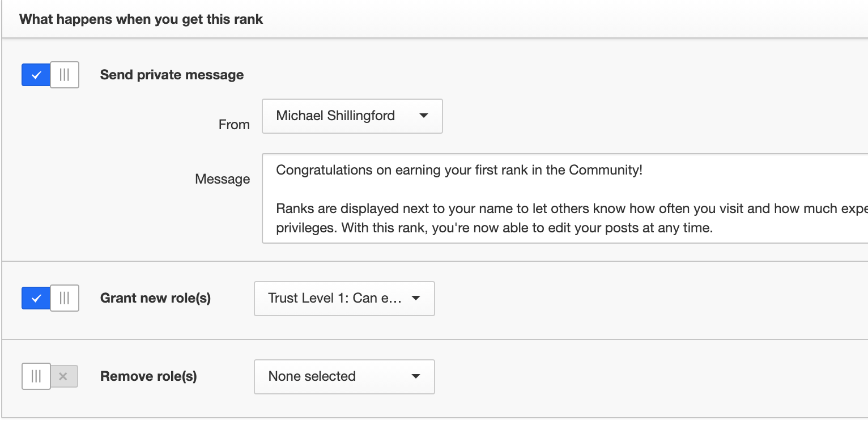Click the gray X on Remove role(s) switch
Image resolution: width=868 pixels, height=425 pixels.
(x=63, y=376)
